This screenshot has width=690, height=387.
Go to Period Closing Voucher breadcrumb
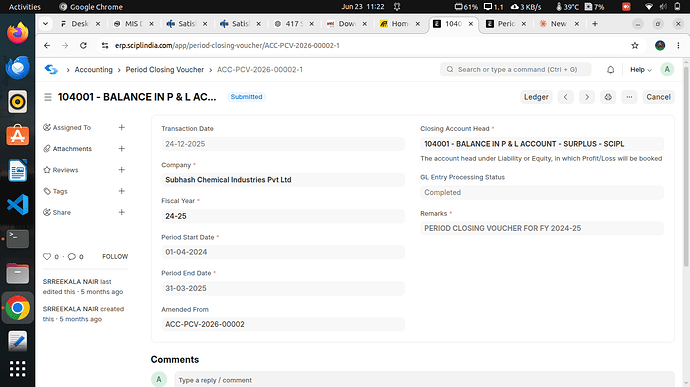coord(165,70)
